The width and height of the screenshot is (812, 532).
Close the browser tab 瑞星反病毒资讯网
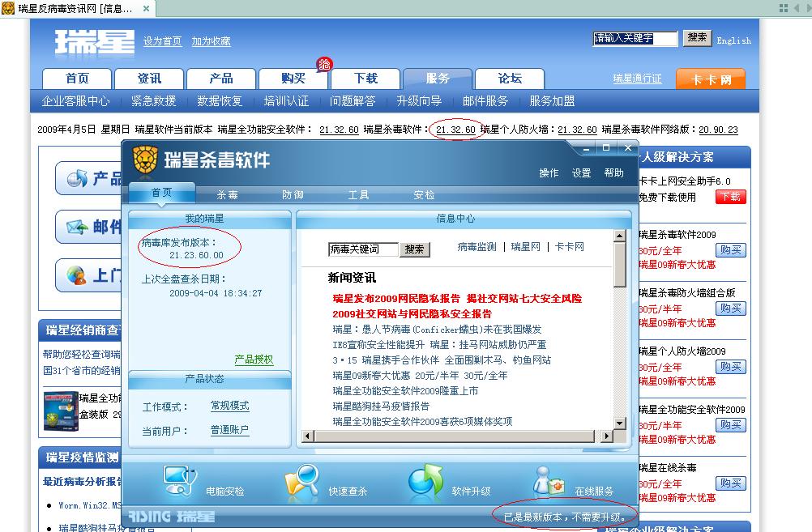(146, 8)
